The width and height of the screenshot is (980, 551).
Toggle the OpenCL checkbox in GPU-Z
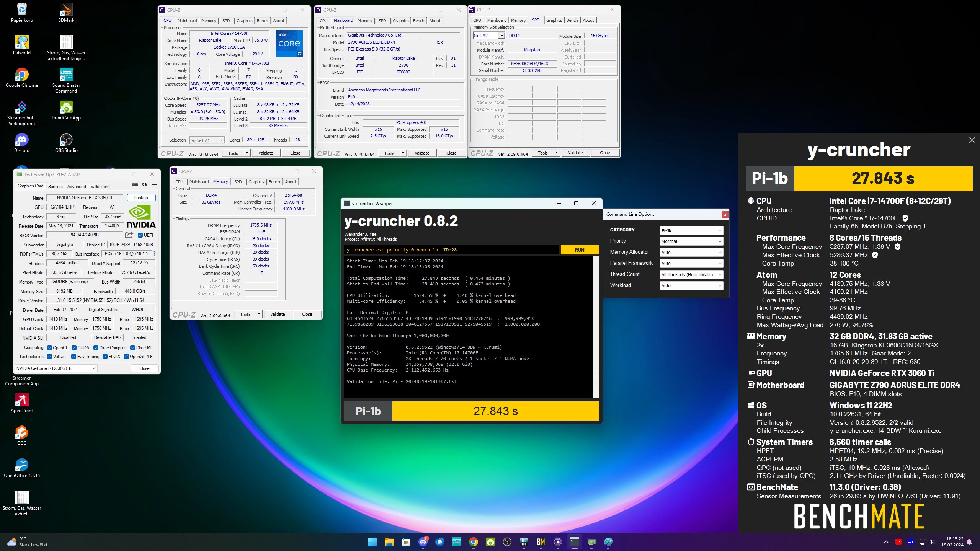click(x=49, y=348)
